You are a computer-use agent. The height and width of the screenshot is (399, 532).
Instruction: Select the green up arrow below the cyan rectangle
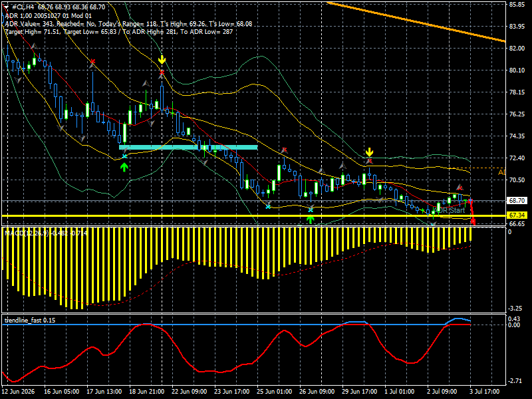[124, 167]
